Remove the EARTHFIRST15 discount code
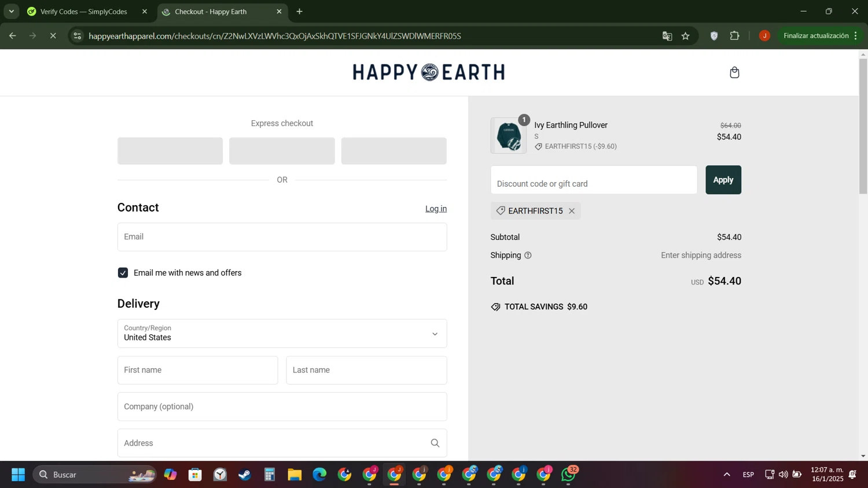The image size is (868, 488). click(572, 211)
